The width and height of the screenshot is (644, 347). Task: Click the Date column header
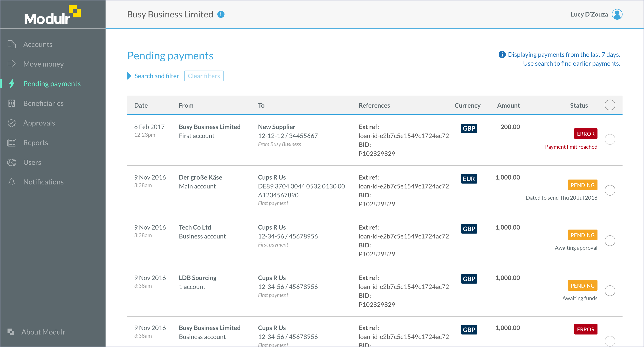click(x=141, y=105)
